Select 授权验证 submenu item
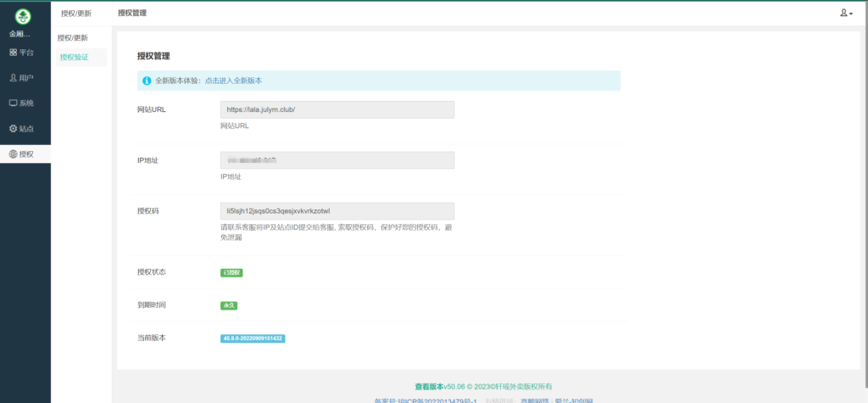This screenshot has height=403, width=868. 74,57
